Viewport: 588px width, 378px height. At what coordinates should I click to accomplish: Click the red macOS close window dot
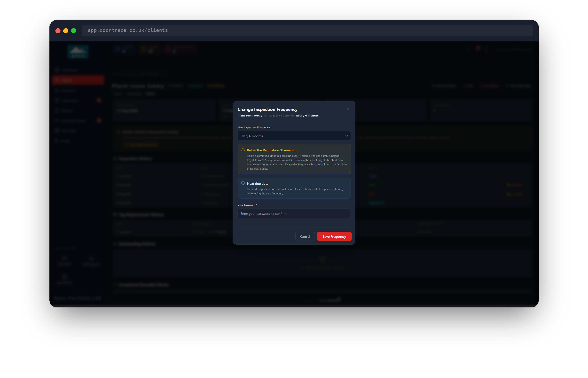point(58,31)
